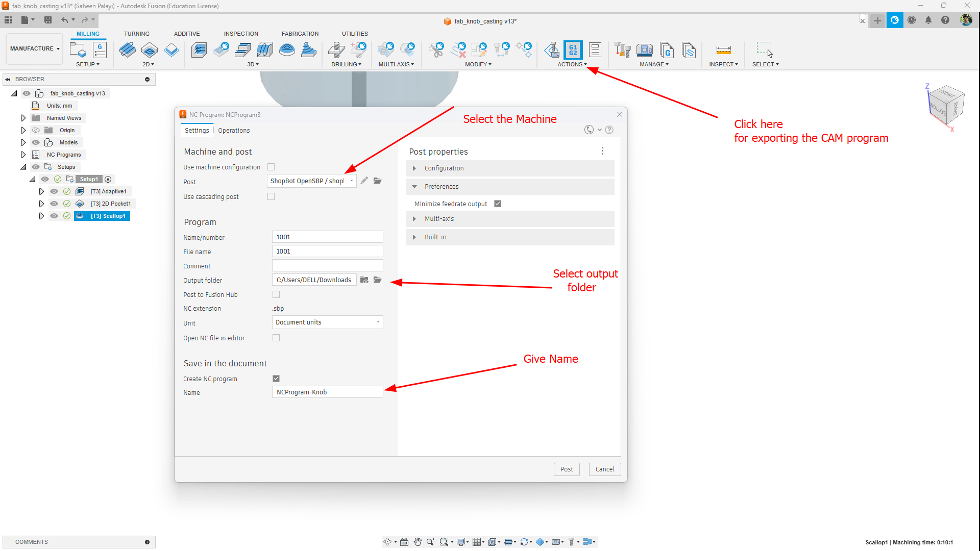
Task: Collapse the Preferences section
Action: 510,187
